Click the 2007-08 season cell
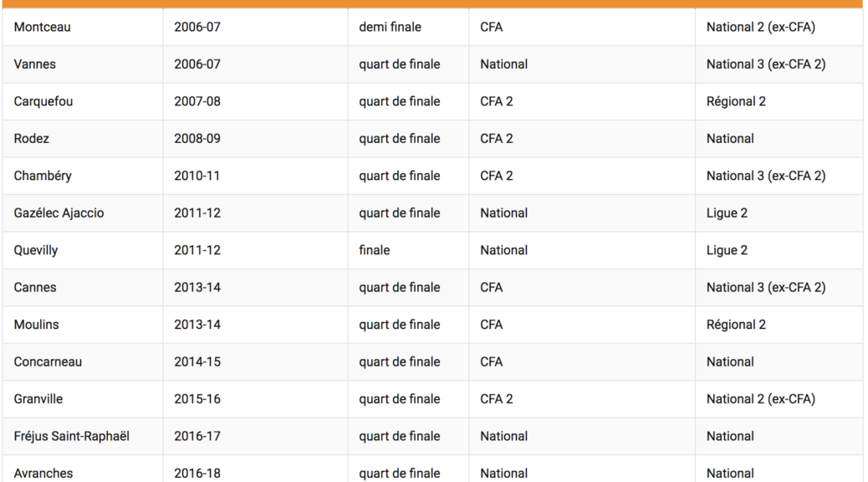868x482 pixels. [197, 102]
